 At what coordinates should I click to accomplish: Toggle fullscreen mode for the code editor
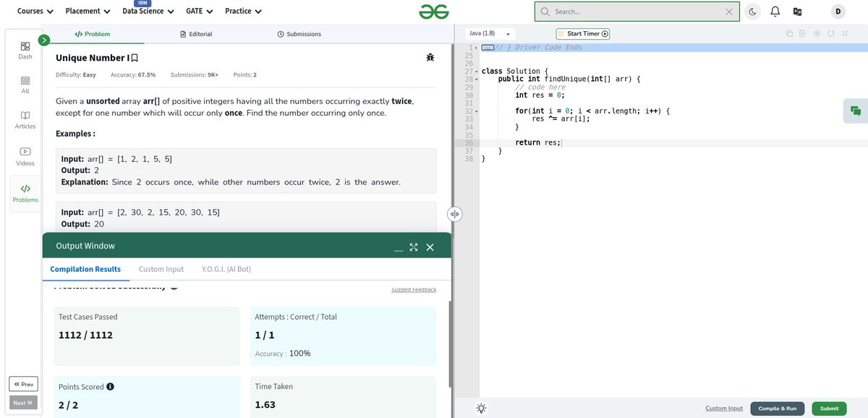(845, 33)
